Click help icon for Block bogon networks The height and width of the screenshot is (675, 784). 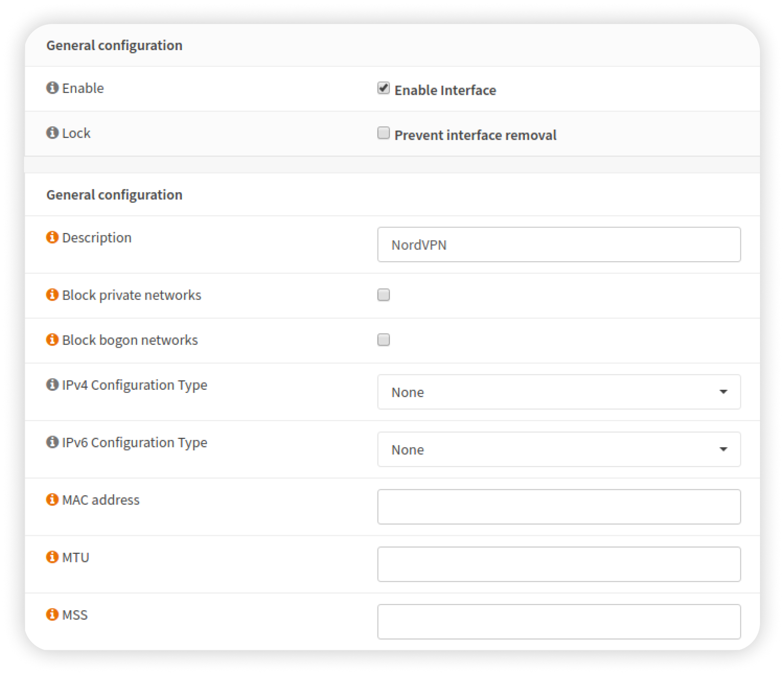click(x=52, y=340)
